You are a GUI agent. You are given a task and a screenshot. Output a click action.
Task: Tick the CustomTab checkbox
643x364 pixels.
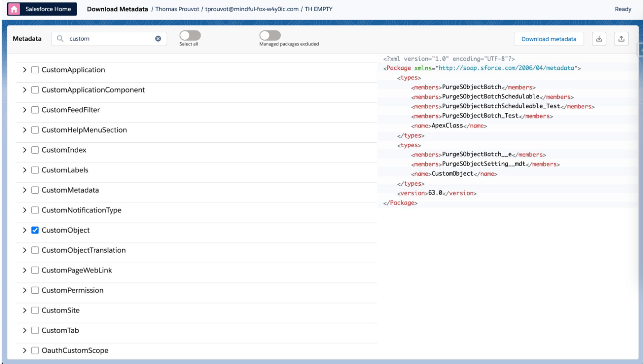click(x=35, y=331)
